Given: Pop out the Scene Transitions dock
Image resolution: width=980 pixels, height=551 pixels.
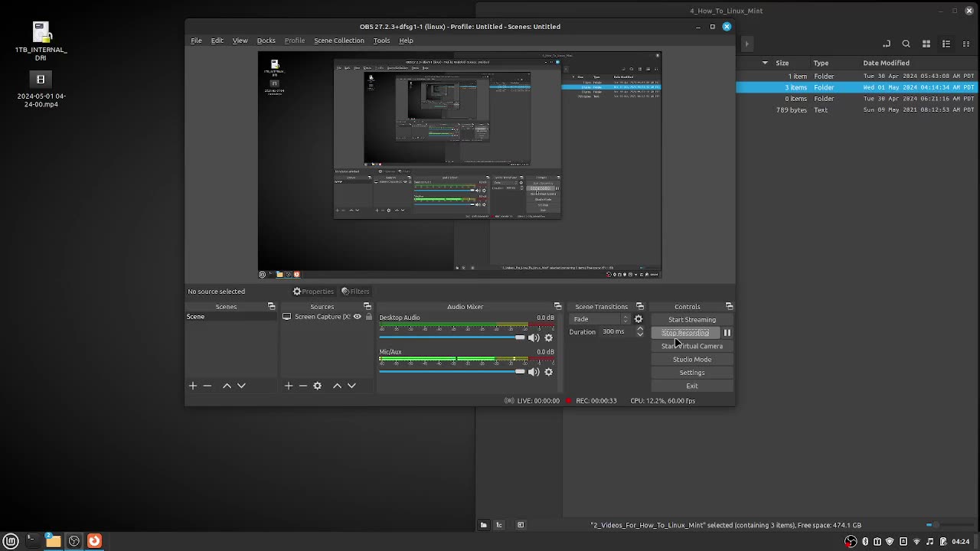Looking at the screenshot, I should (640, 307).
